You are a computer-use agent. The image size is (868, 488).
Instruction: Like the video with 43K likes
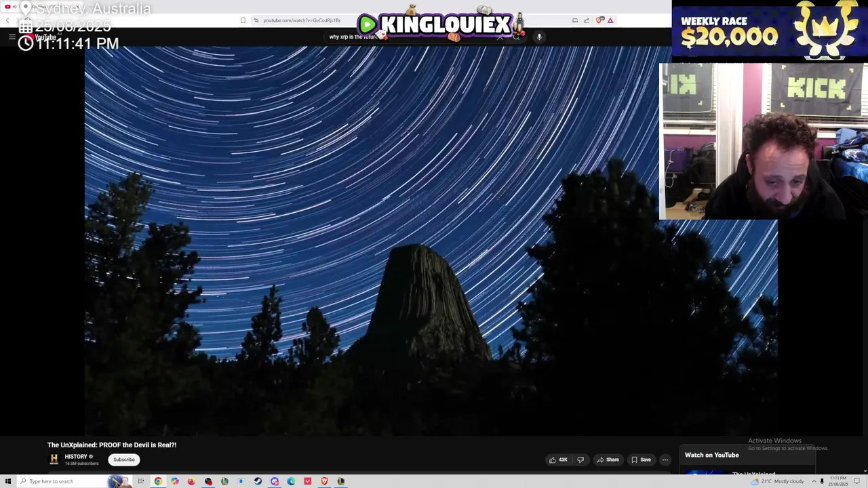558,460
